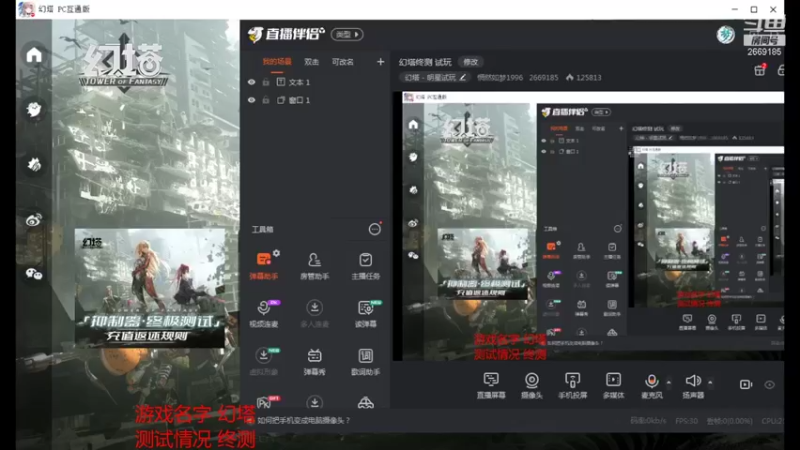Expand speaker volume arrow
Screen dimensions: 800x450
[x=710, y=382]
